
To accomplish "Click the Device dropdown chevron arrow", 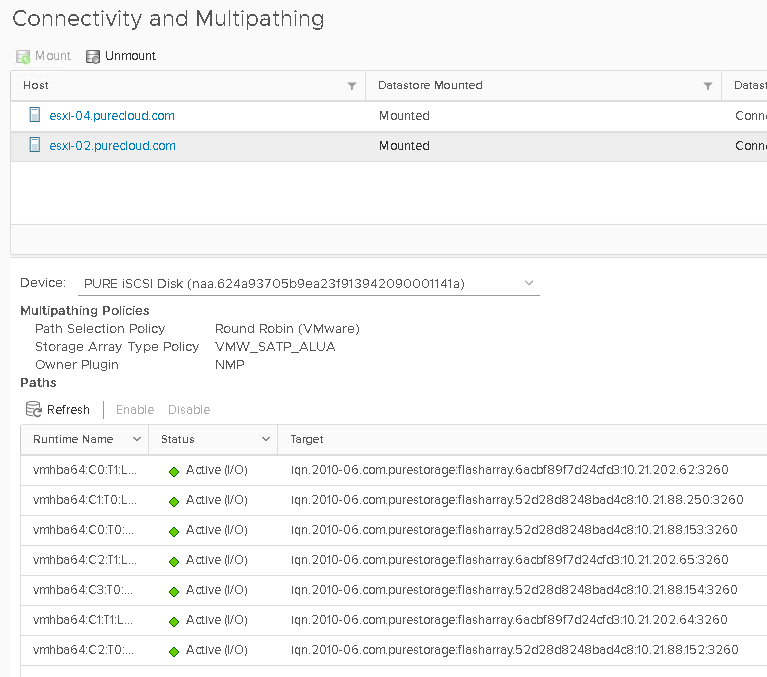I will tap(529, 283).
